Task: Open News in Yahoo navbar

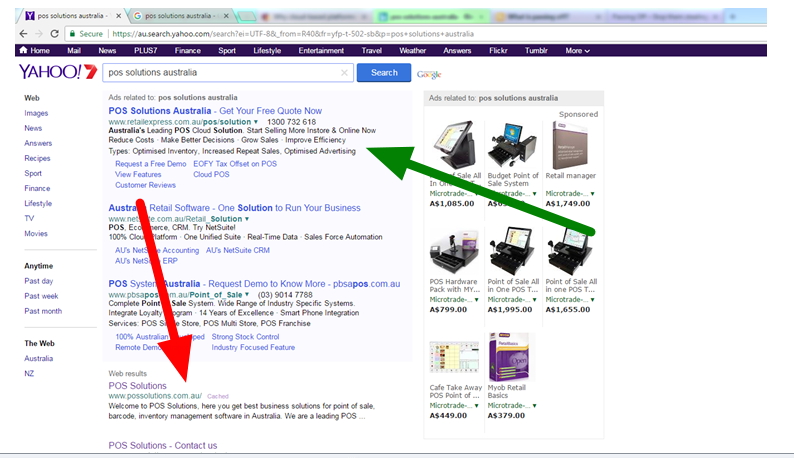Action: [x=107, y=51]
